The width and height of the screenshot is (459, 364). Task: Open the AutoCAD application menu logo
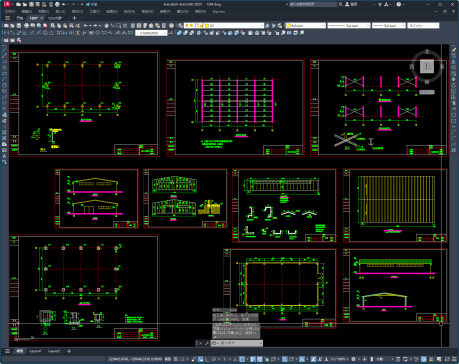[7, 4]
